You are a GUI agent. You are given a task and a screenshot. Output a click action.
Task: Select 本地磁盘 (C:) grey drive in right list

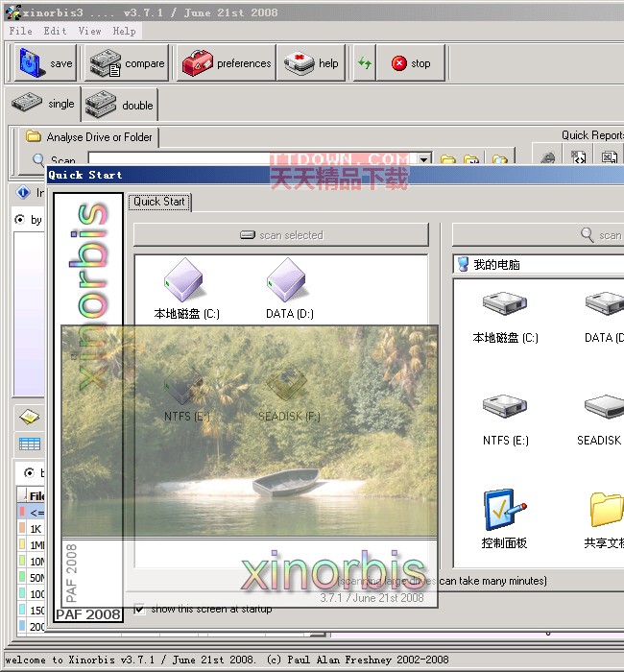click(x=505, y=317)
